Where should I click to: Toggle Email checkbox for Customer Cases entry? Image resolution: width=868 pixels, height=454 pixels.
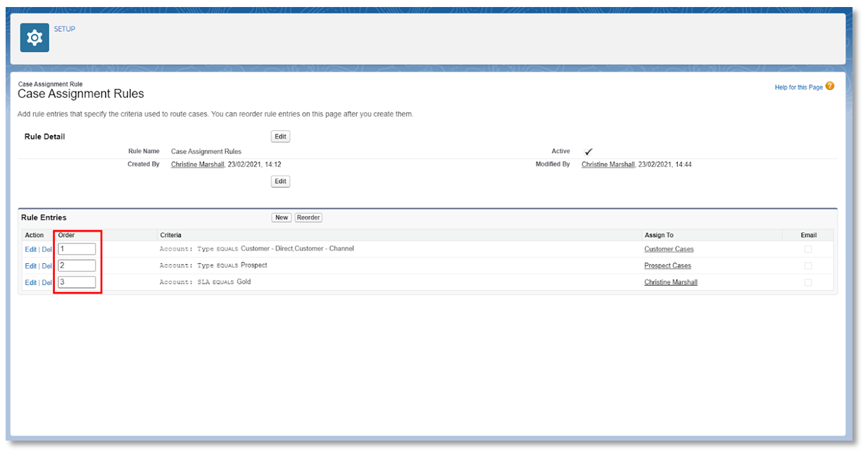(808, 249)
